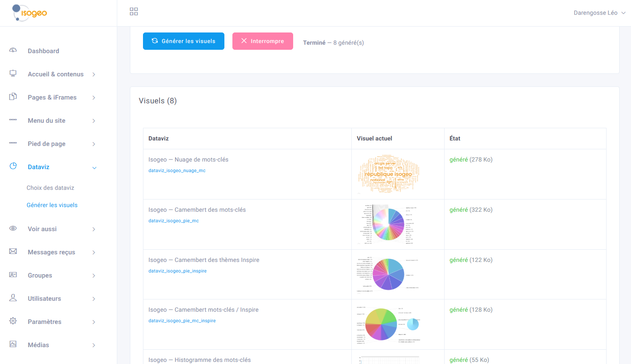
Task: Click the Terminé — 8 généré(s) status text
Action: pos(334,43)
